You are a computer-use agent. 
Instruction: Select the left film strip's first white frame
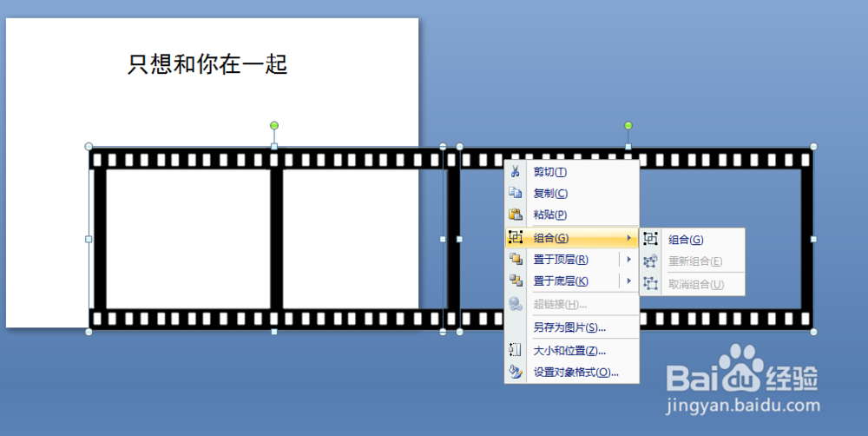click(188, 239)
